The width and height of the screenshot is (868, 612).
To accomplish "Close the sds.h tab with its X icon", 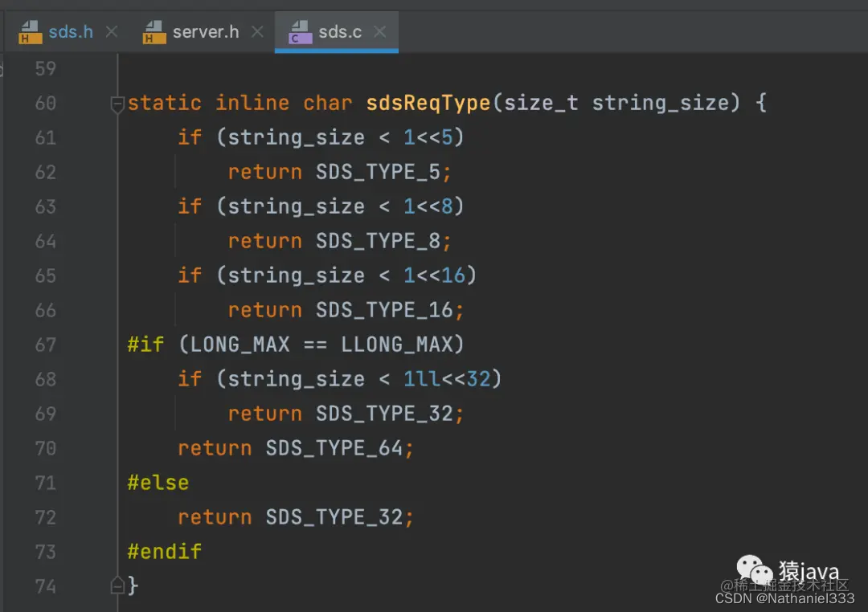I will [x=110, y=31].
